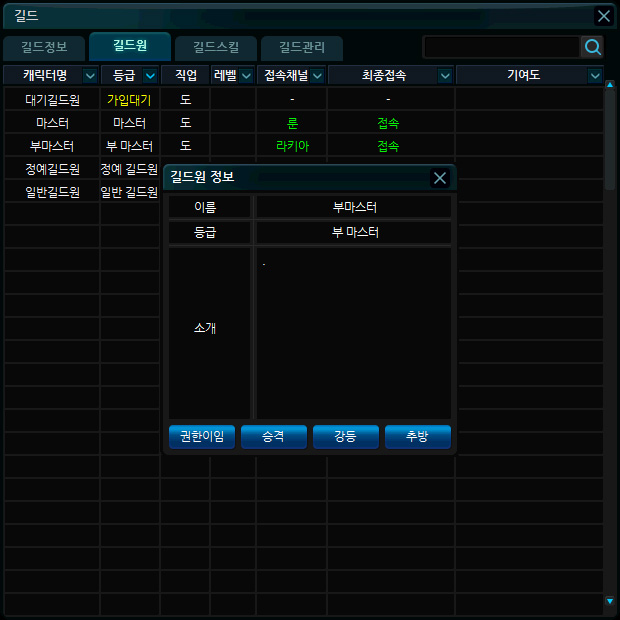Click scrollbar up arrow at top

(x=610, y=85)
